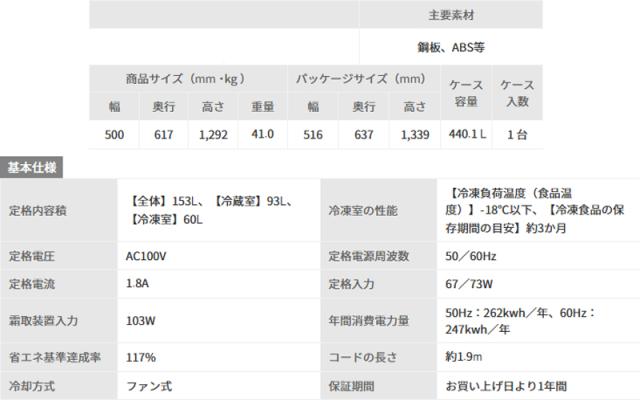Screen dimensions: 640x400
Task: Click the 商品サイズ (mm・kg) header
Action: [187, 79]
